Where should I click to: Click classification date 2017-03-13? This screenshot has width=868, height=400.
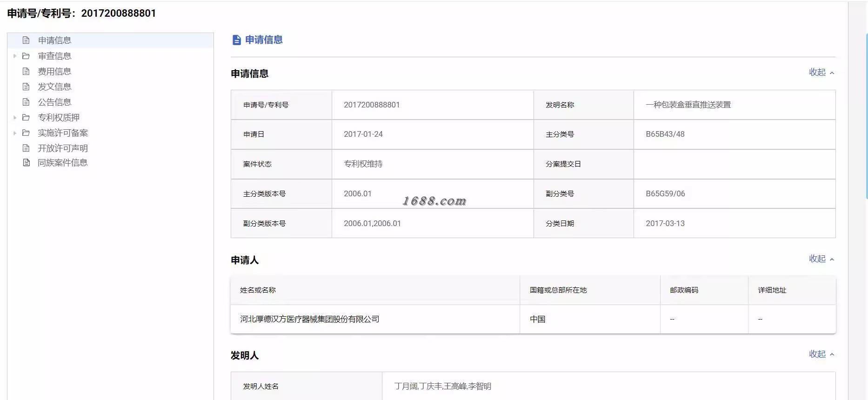(x=665, y=223)
